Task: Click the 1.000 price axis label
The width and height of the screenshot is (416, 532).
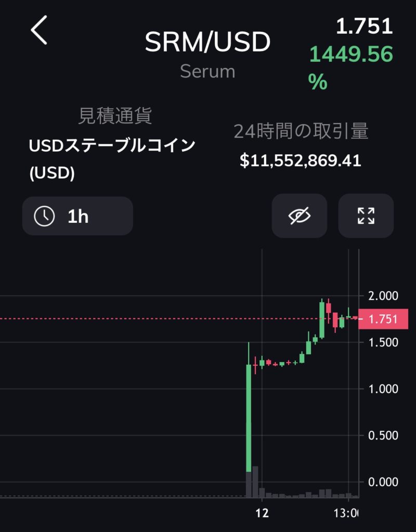Action: click(x=383, y=389)
